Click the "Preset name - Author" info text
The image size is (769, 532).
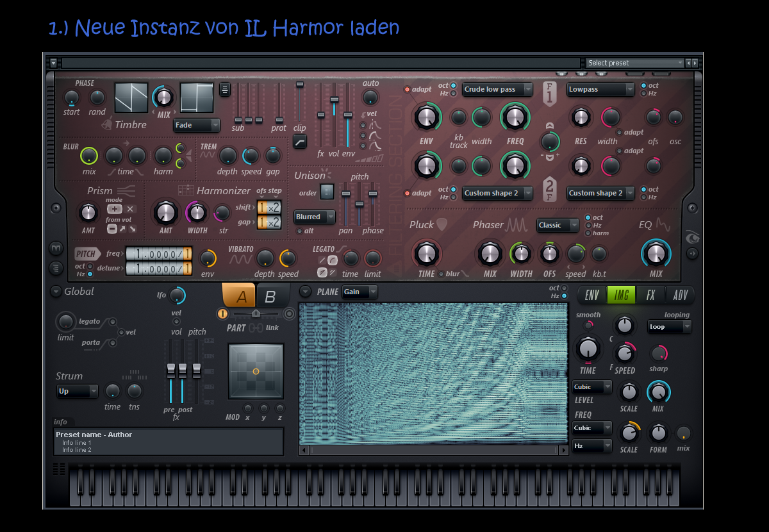[94, 435]
